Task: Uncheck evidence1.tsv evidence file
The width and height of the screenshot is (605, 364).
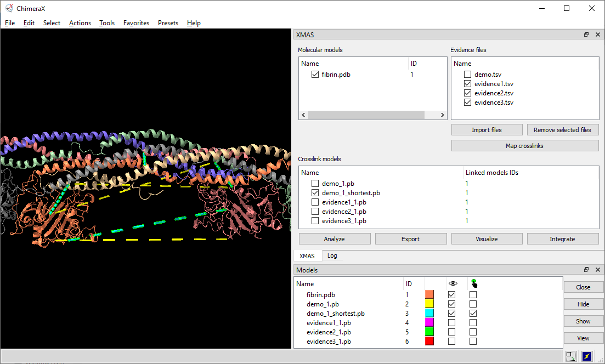Action: (467, 84)
